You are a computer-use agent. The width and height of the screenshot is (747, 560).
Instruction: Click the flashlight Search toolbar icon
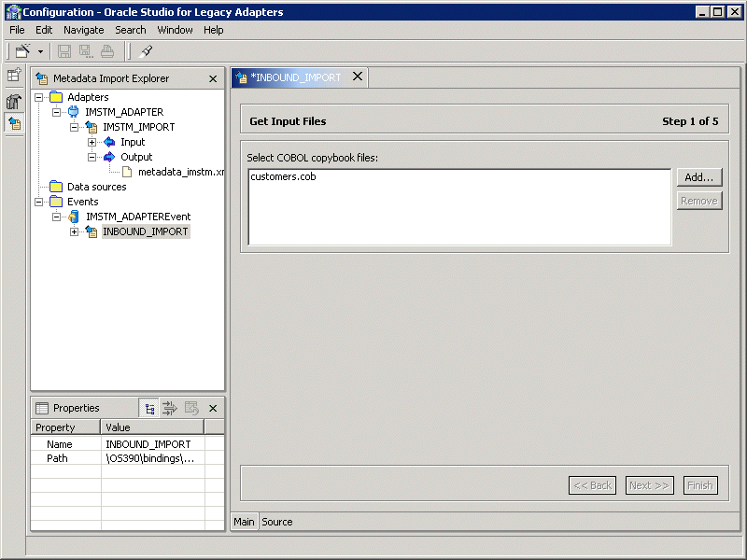[146, 51]
